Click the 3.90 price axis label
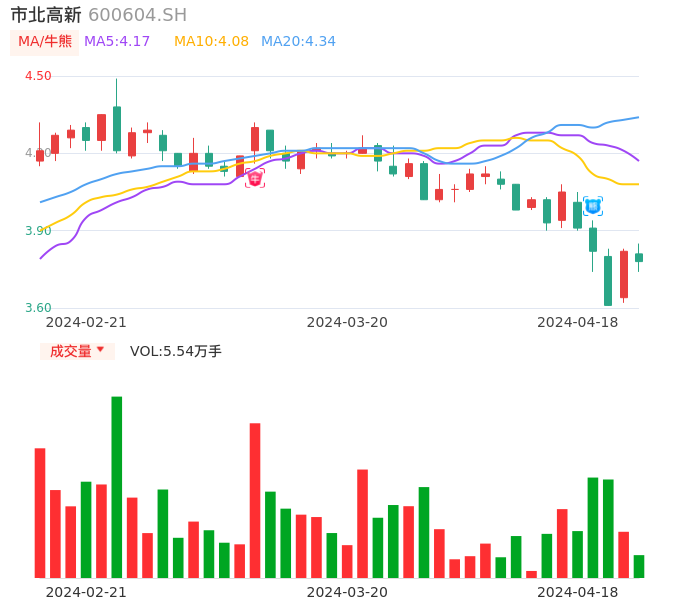 click(38, 231)
